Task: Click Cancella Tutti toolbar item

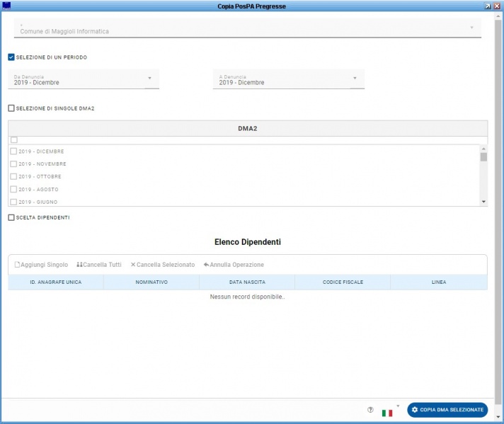Action: coord(99,265)
